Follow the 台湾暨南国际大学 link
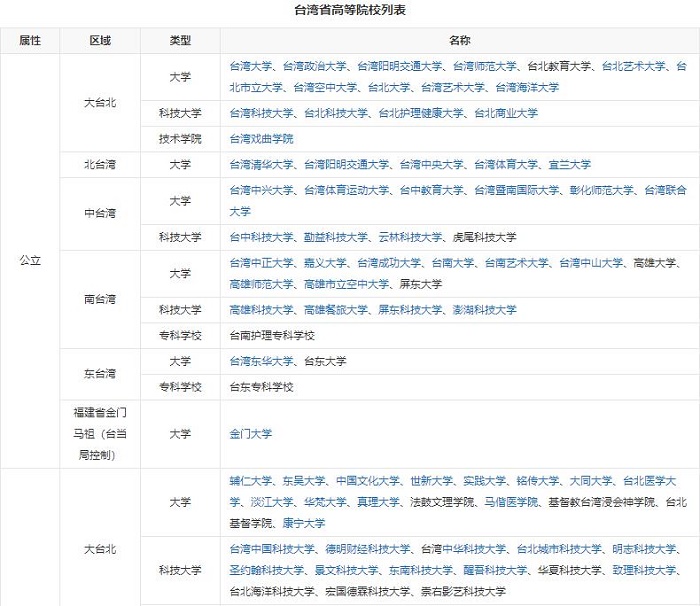The width and height of the screenshot is (700, 606). (516, 191)
